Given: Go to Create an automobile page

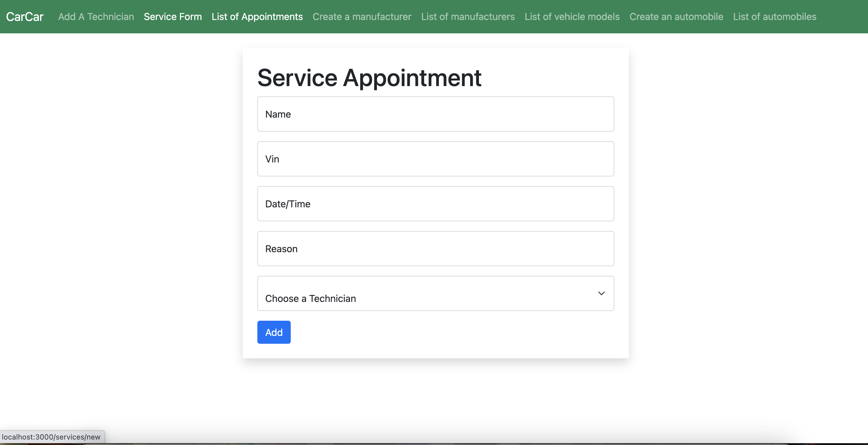Looking at the screenshot, I should click(676, 16).
